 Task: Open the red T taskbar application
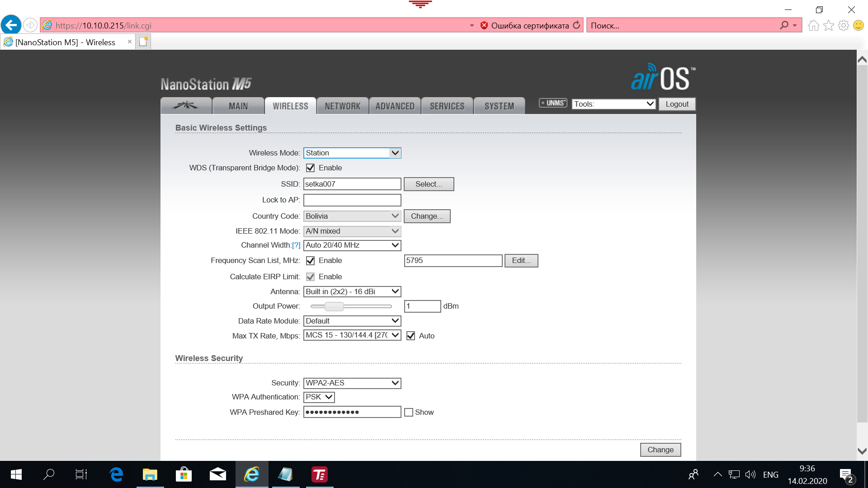click(320, 474)
